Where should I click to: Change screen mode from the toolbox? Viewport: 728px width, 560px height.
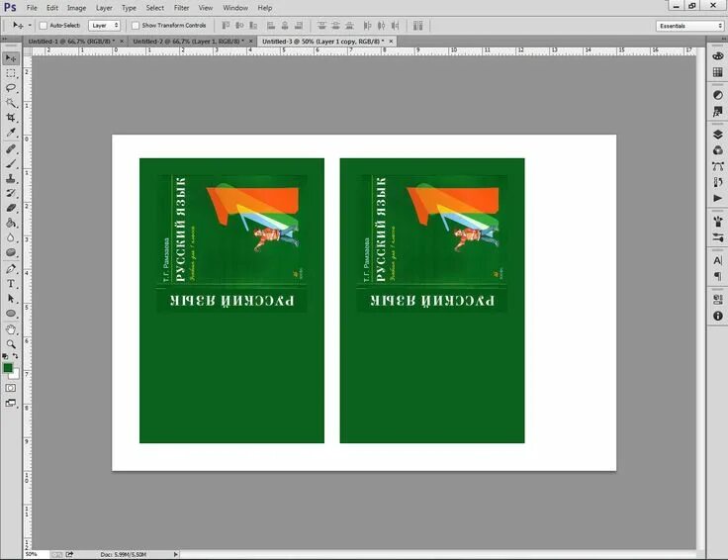[x=11, y=403]
